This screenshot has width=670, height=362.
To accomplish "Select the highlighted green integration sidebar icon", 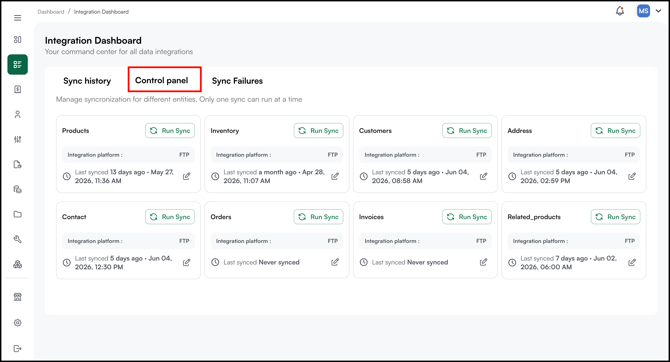I will pyautogui.click(x=18, y=65).
